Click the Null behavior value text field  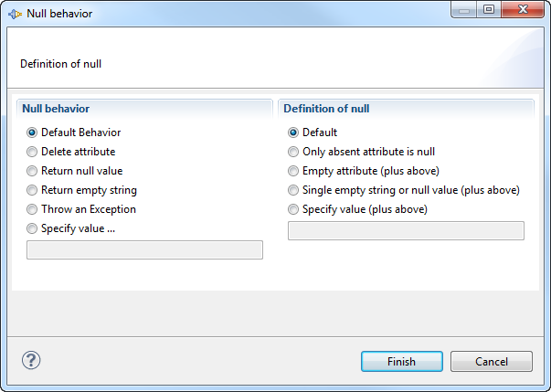(144, 249)
